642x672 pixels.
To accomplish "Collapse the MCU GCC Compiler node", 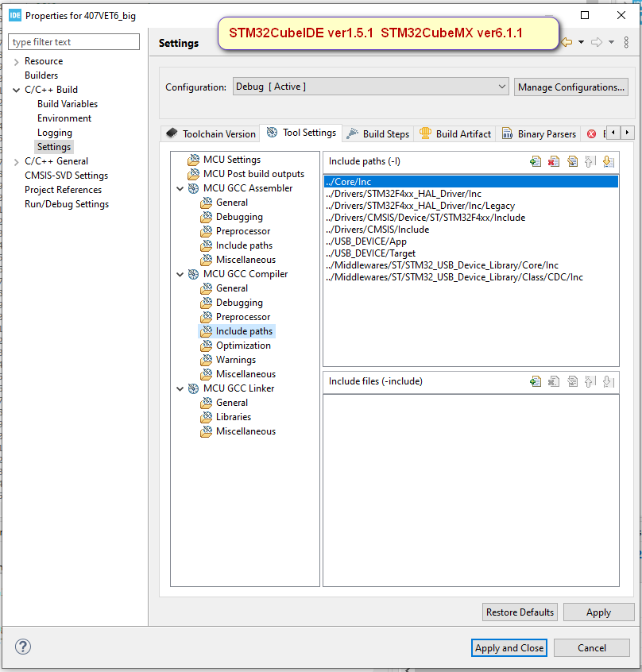I will [x=180, y=274].
